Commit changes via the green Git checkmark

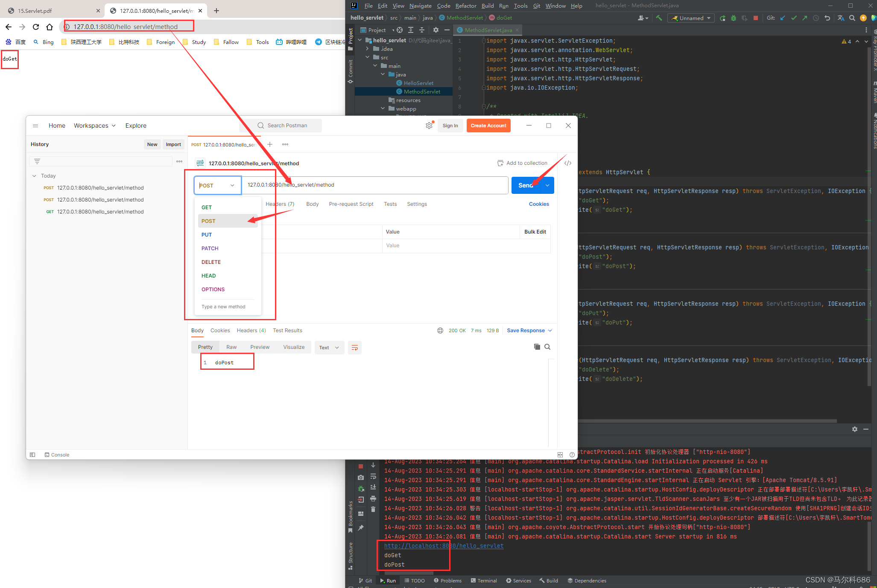794,18
